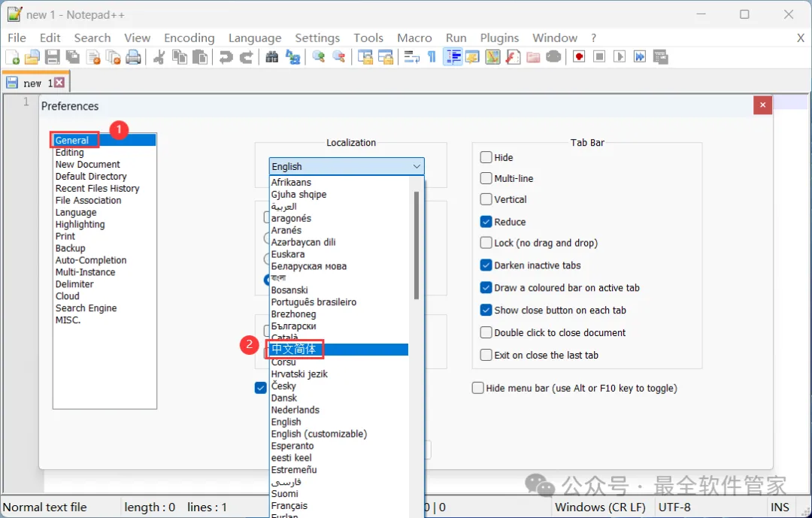Viewport: 812px width, 518px height.
Task: Open the Settings menu
Action: point(317,38)
